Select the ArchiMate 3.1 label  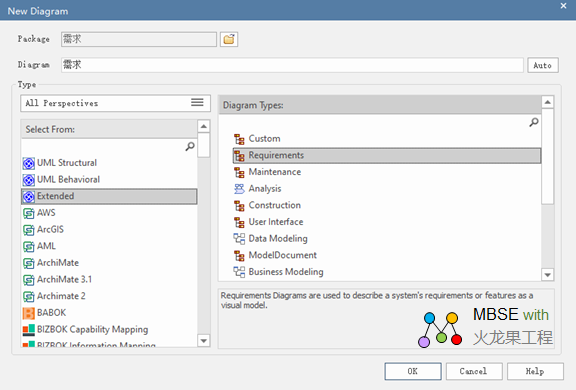pyautogui.click(x=64, y=279)
